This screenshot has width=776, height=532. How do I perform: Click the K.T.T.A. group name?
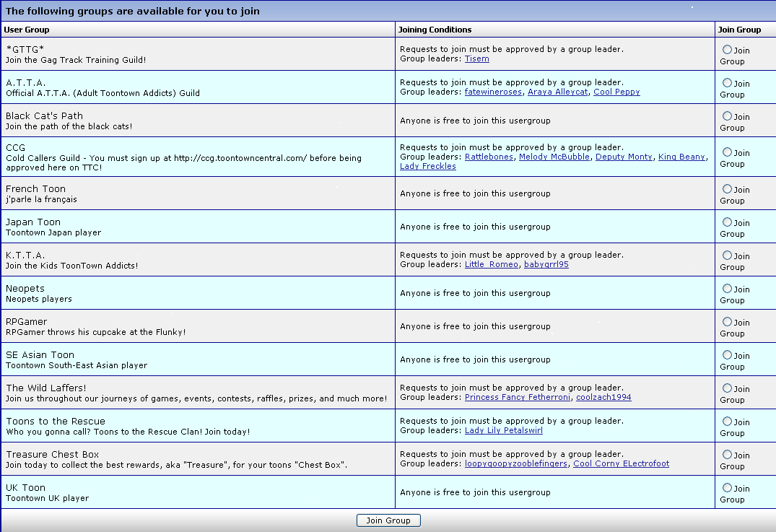coord(25,256)
